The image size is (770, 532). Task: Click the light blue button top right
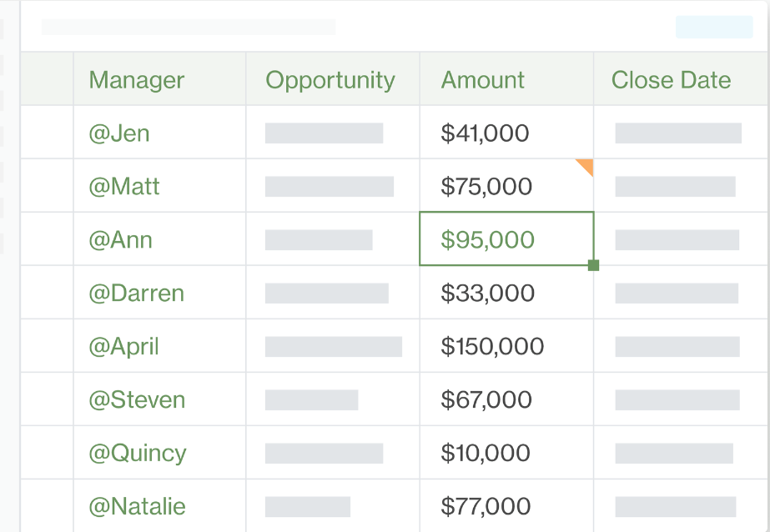pyautogui.click(x=714, y=27)
